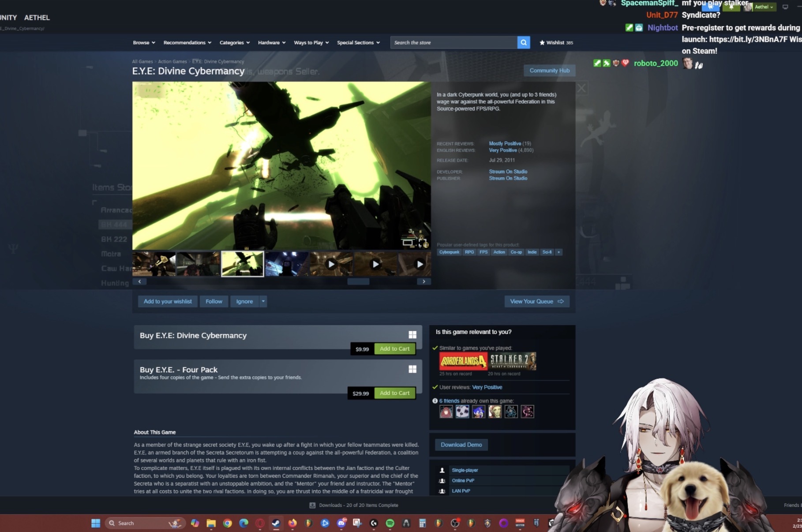Open the 'Mostly Positive' recent reviews link
This screenshot has height=532, width=802.
click(x=505, y=143)
